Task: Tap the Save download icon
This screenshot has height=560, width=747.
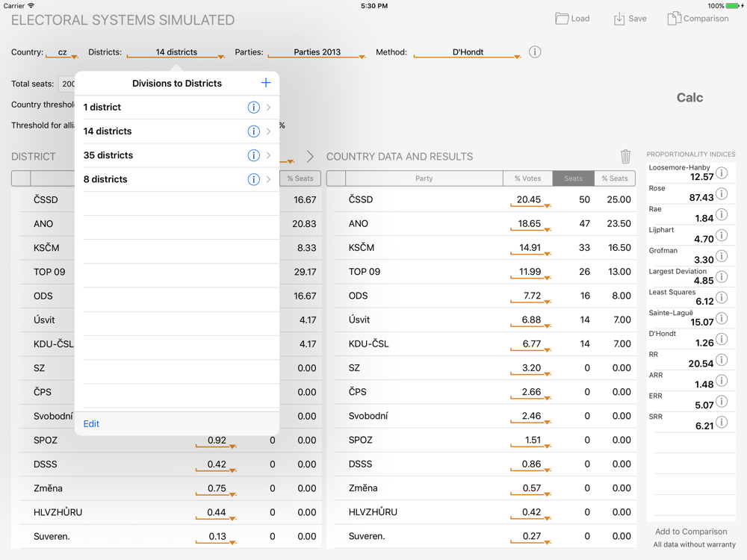Action: (619, 19)
